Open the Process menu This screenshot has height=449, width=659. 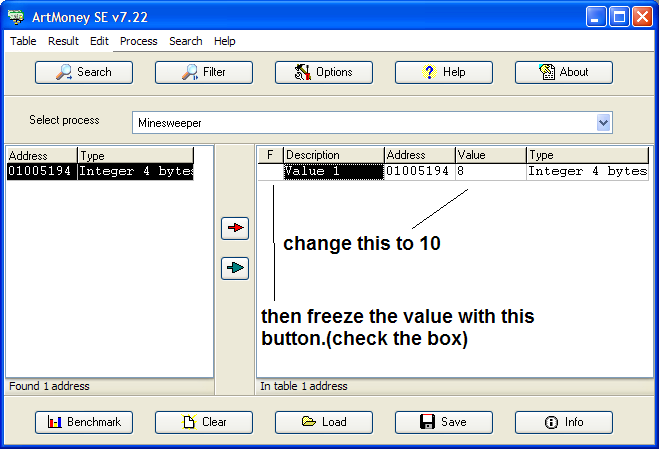[x=138, y=41]
